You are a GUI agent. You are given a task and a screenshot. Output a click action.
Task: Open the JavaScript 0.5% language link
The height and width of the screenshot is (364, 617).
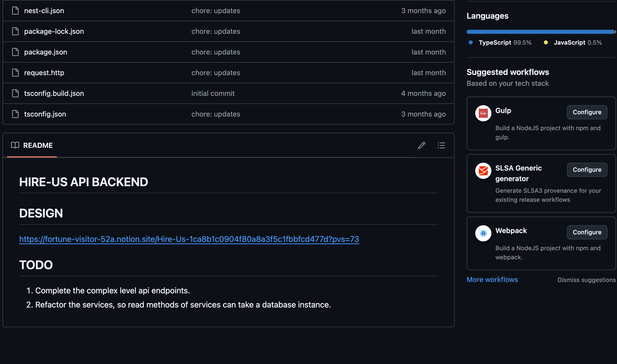click(577, 42)
